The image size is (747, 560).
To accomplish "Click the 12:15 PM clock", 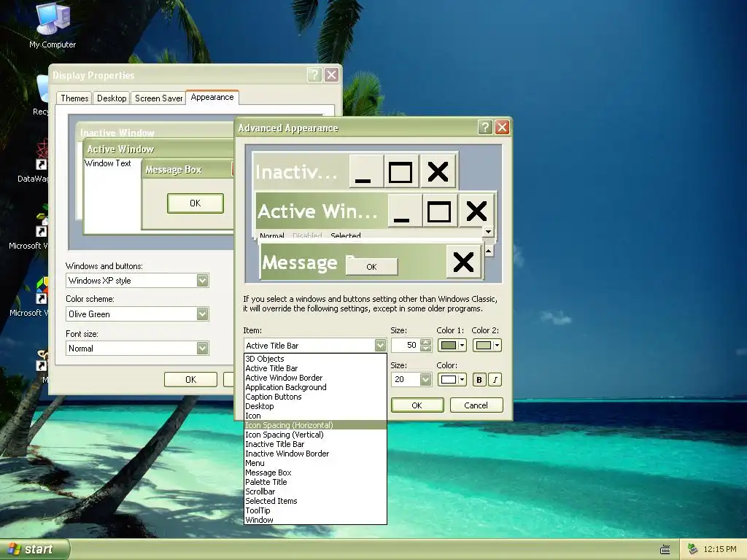I will click(720, 549).
